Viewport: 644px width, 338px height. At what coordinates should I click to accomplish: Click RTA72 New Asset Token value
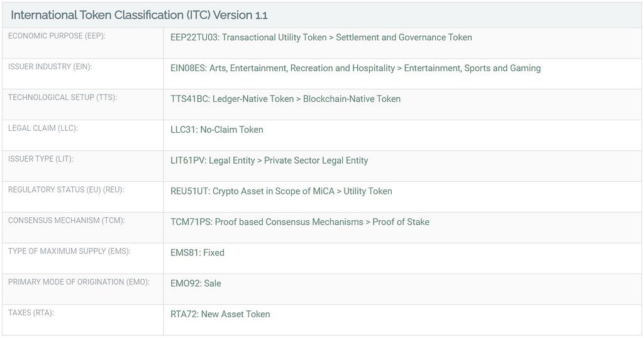tap(220, 315)
